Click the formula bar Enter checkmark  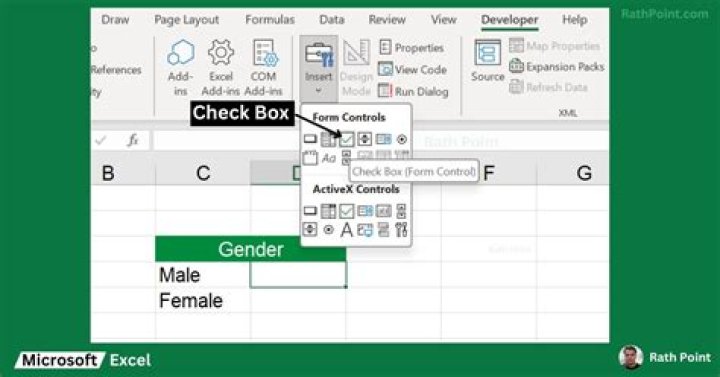coord(101,140)
